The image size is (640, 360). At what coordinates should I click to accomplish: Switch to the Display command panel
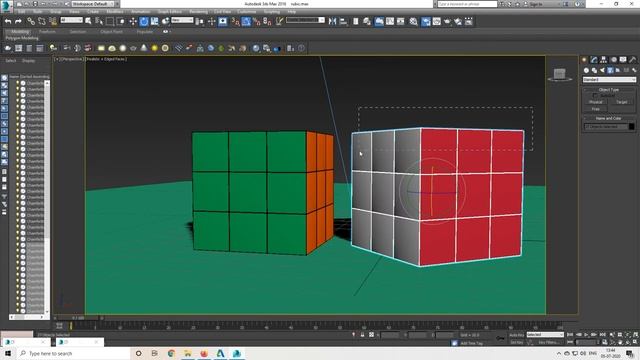[623, 60]
